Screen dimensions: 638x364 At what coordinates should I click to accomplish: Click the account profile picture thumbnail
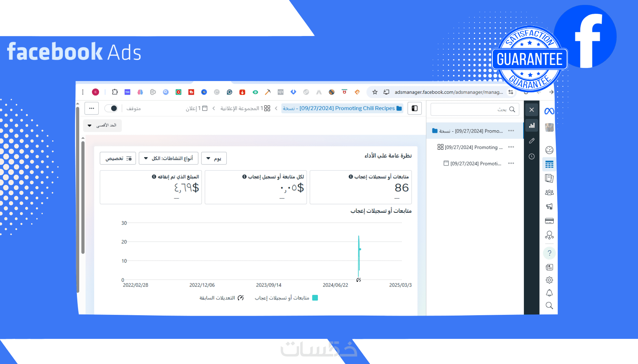[549, 128]
